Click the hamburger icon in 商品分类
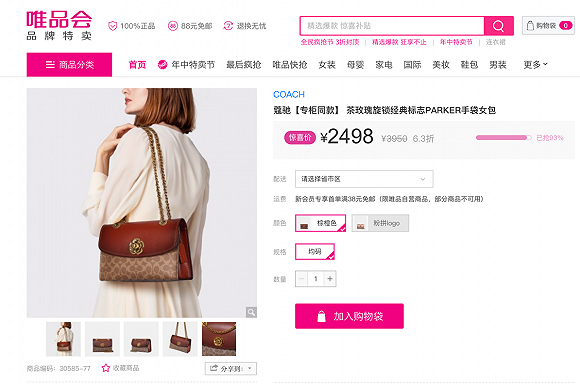This screenshot has height=384, width=580. [x=50, y=65]
